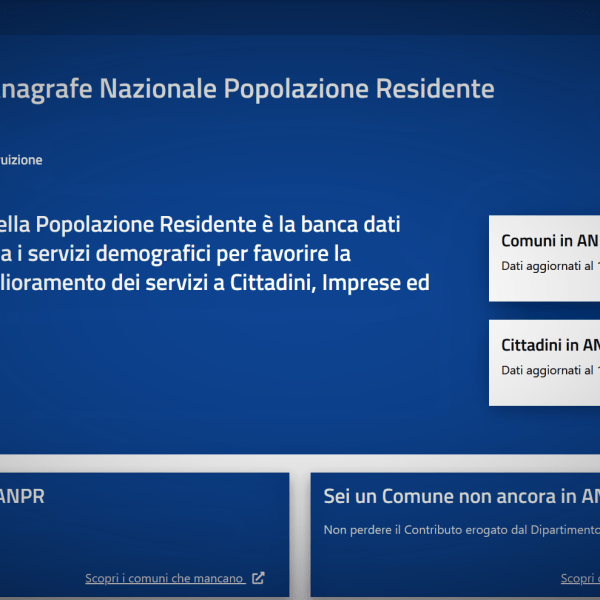Select the 'Anagrafe Nazionale Popolazione Residente' title

click(247, 89)
